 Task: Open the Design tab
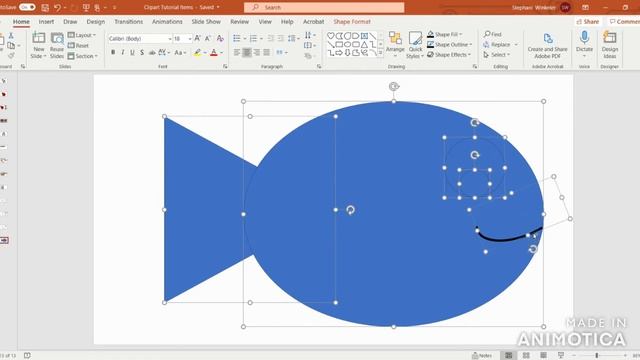(96, 22)
